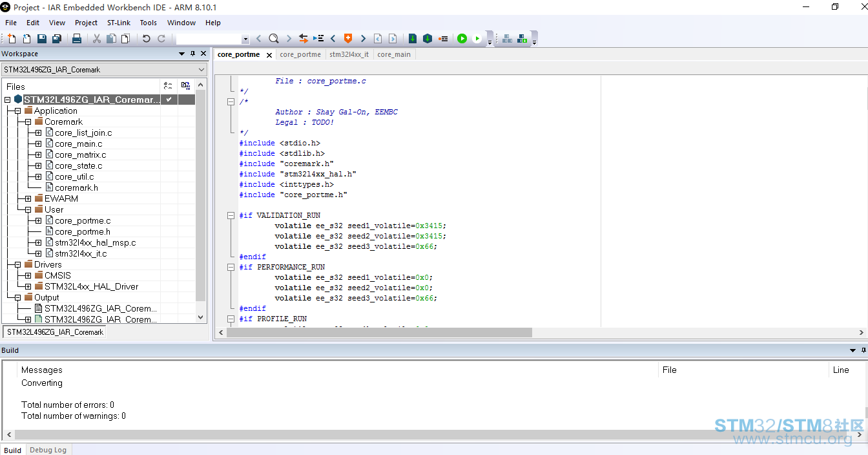Viewport: 868px width, 455px height.
Task: Click the Find Next arrow icon
Action: click(x=289, y=39)
